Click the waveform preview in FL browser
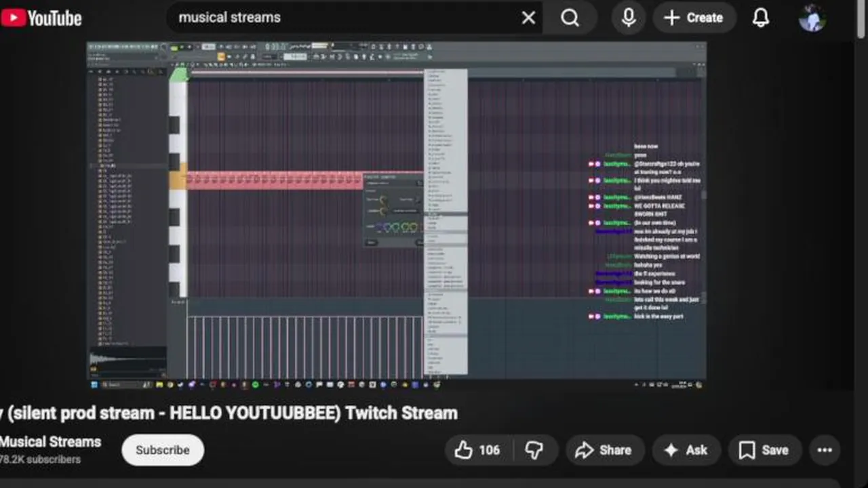This screenshot has height=488, width=868. pos(127,359)
